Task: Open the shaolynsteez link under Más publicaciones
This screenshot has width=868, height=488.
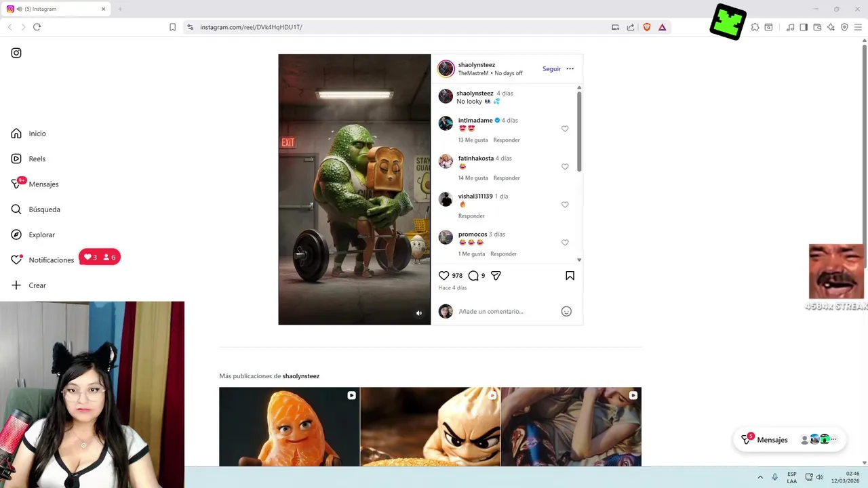Action: point(301,376)
